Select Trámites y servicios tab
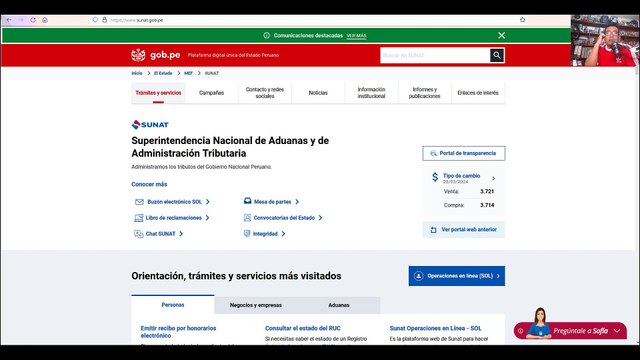The width and height of the screenshot is (640, 360). (x=158, y=93)
